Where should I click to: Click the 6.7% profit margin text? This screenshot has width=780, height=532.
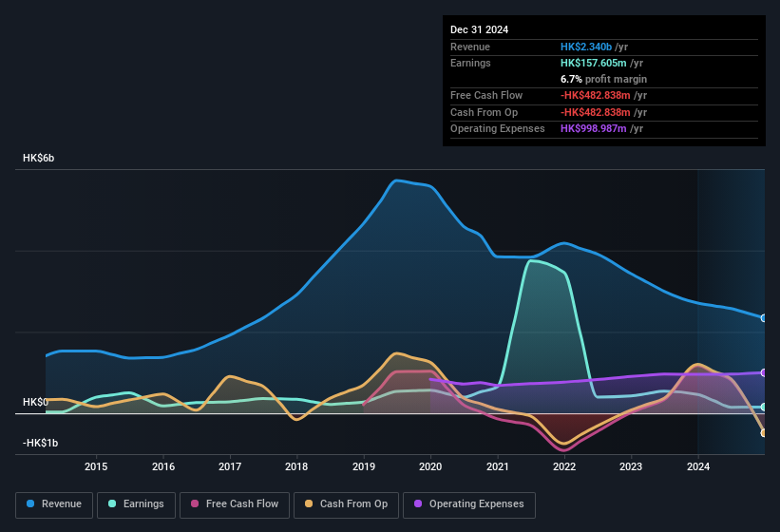click(604, 79)
